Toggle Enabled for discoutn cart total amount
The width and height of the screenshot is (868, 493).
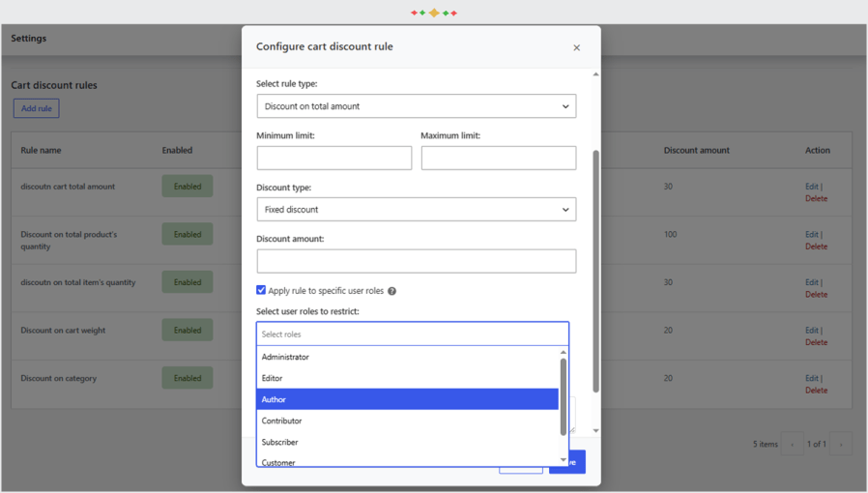point(188,187)
